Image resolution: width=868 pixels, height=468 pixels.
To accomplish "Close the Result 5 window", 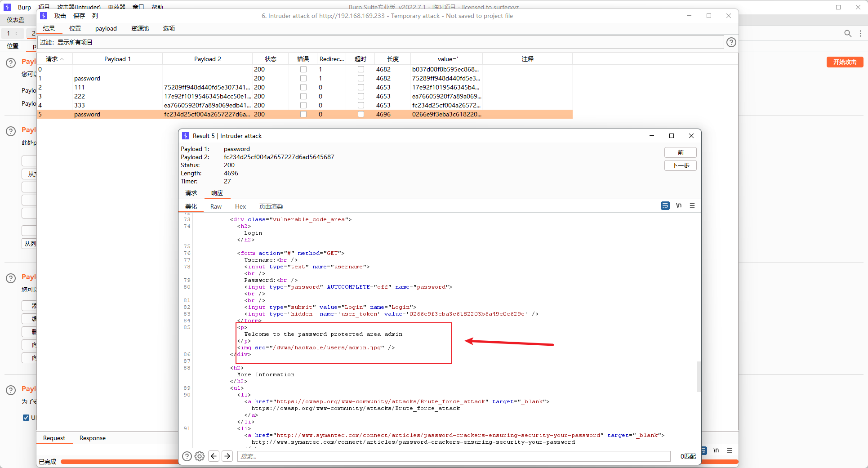I will (x=691, y=136).
